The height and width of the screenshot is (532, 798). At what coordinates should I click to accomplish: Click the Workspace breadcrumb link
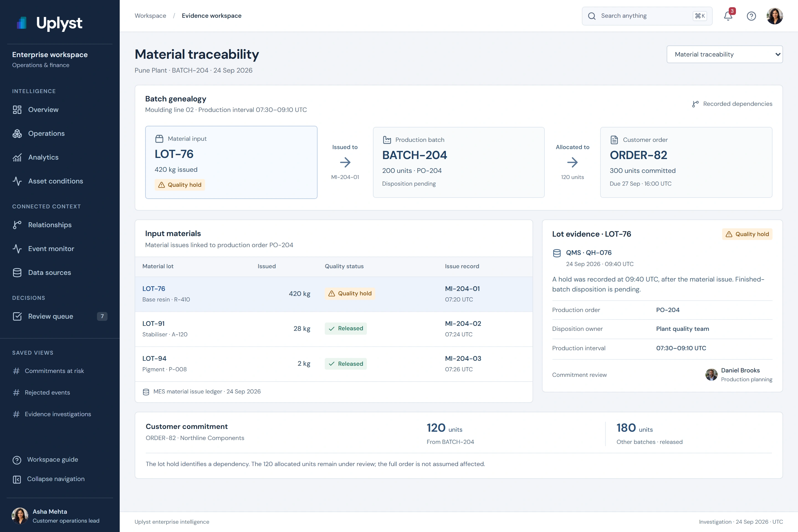pyautogui.click(x=150, y=16)
